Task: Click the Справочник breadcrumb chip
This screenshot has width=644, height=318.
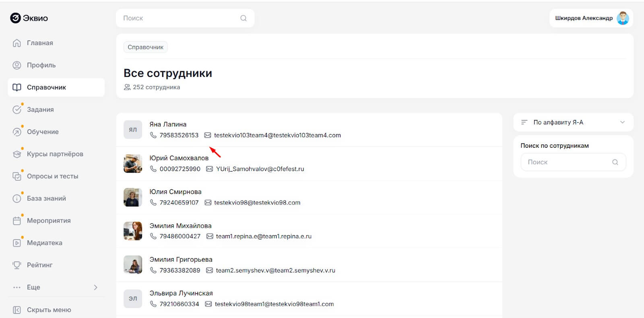Action: pyautogui.click(x=145, y=47)
